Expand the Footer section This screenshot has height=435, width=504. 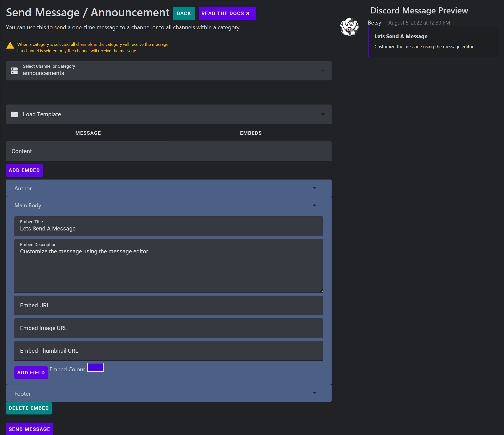tap(315, 393)
